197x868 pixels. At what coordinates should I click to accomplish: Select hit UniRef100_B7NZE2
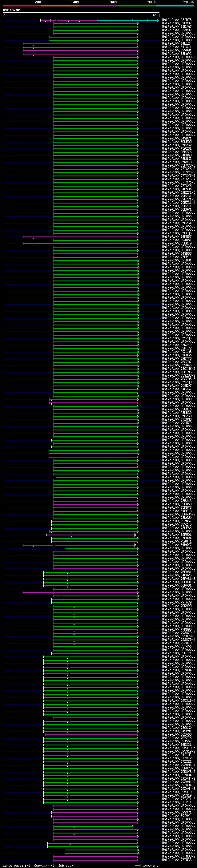tap(177, 345)
